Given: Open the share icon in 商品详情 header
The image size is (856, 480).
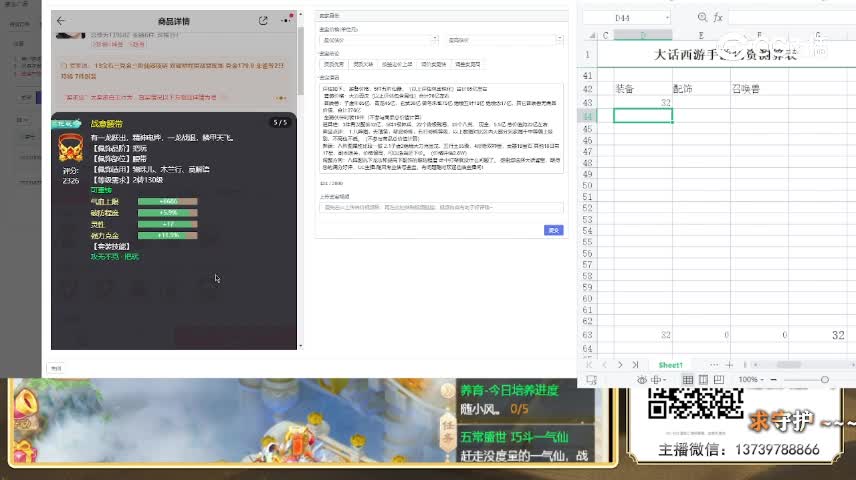Looking at the screenshot, I should click(x=263, y=21).
